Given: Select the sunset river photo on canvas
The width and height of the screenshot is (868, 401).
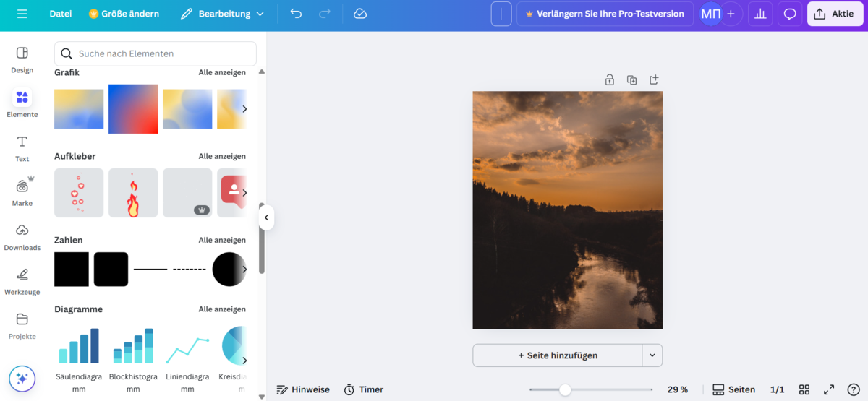Looking at the screenshot, I should [x=568, y=210].
